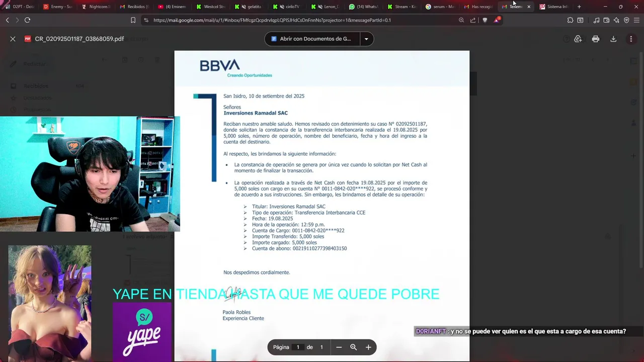This screenshot has width=644, height=362.
Task: Switch to the Lenon_D tab
Action: pyautogui.click(x=326, y=7)
